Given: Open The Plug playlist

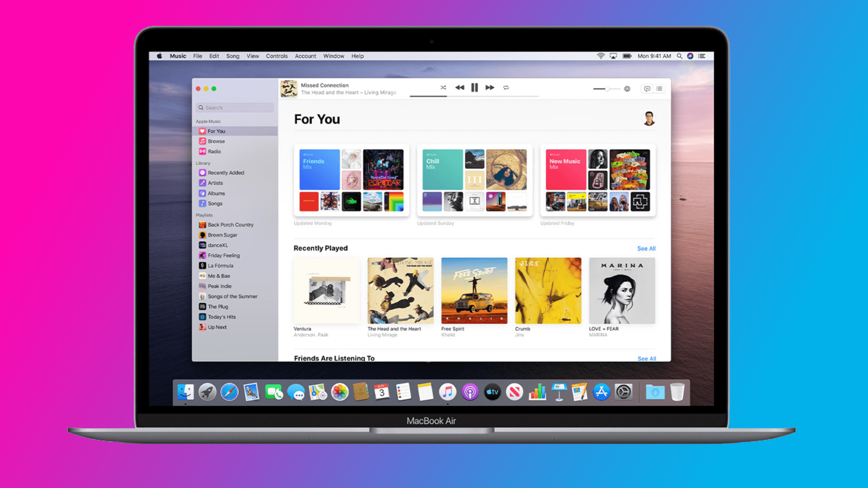Looking at the screenshot, I should [235, 307].
